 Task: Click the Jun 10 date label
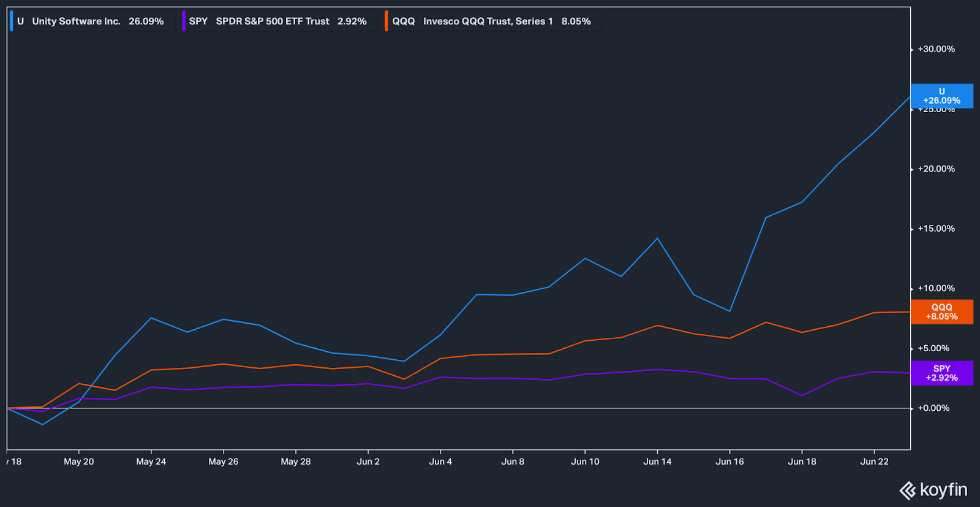(585, 462)
